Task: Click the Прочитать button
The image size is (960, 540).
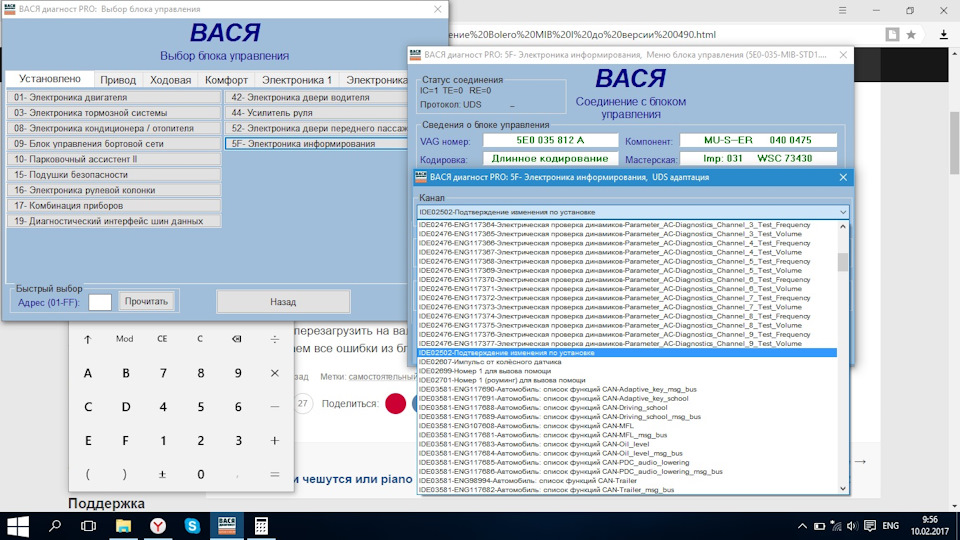Action: [x=146, y=301]
